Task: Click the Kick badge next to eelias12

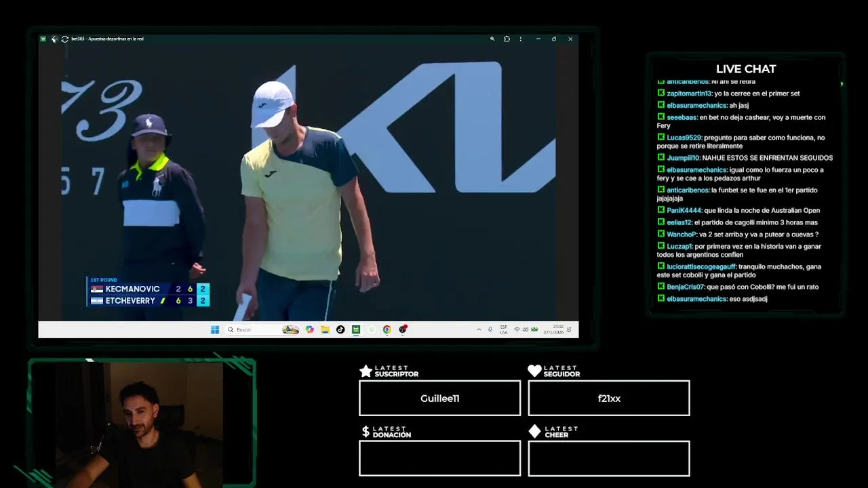Action: 660,222
